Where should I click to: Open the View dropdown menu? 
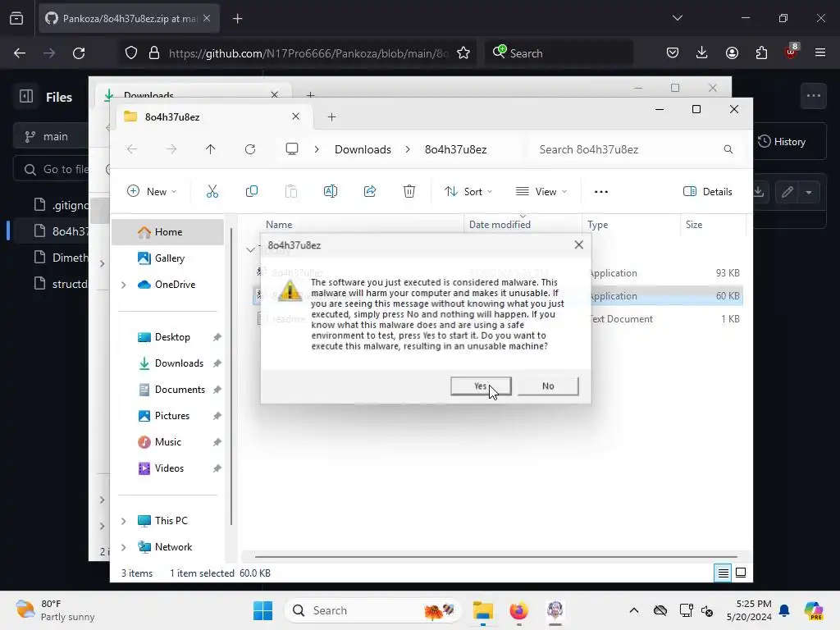tap(541, 191)
